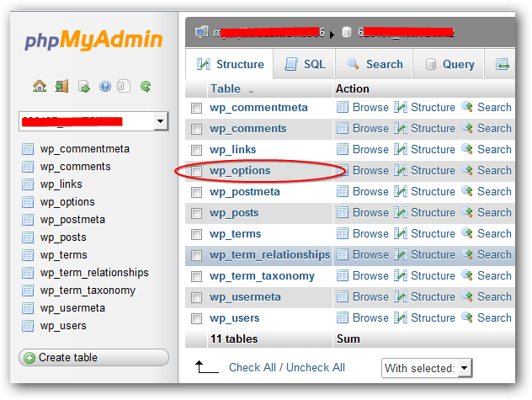532x400 pixels.
Task: Click Search icon for wp_options row
Action: [x=467, y=170]
